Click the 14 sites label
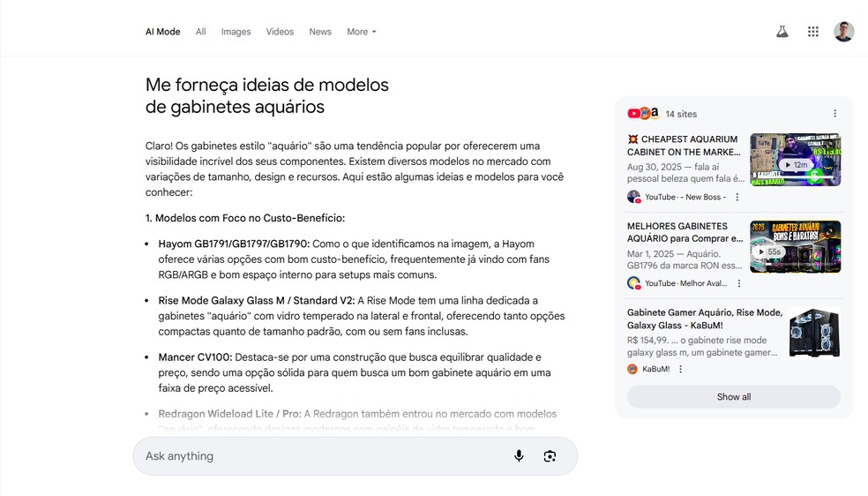Viewport: 868px width, 496px height. (x=681, y=114)
